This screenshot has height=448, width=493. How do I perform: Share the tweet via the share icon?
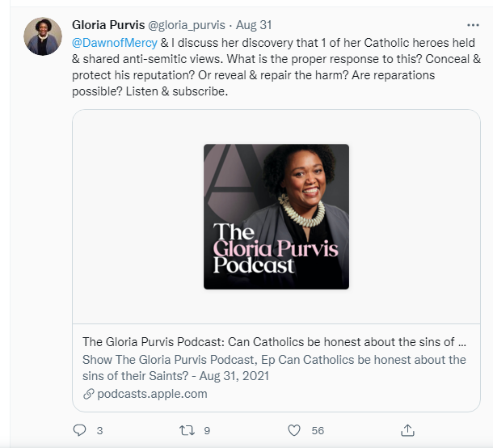pyautogui.click(x=408, y=430)
